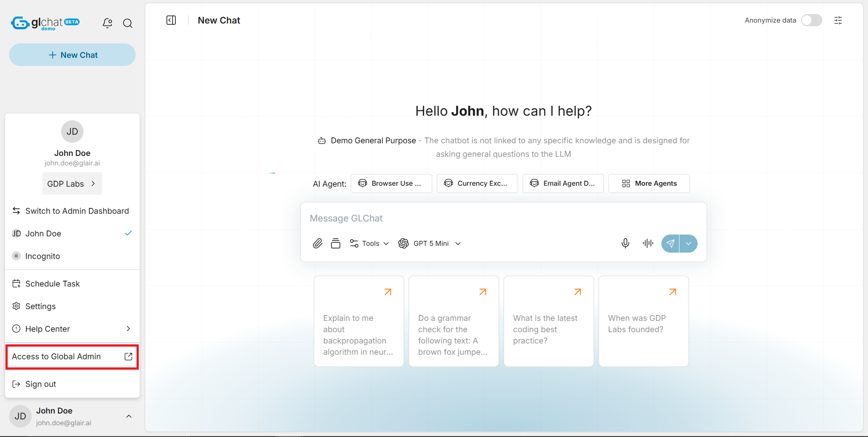The width and height of the screenshot is (868, 437).
Task: Click the More Agents button
Action: click(649, 183)
